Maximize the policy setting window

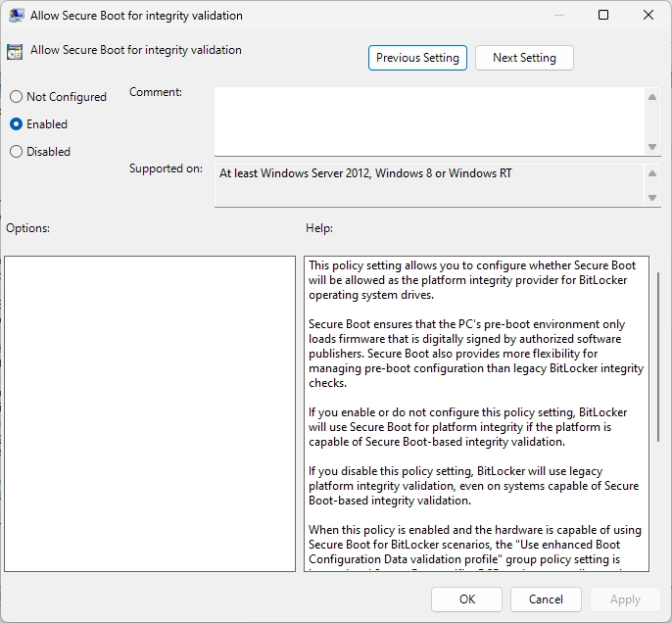(603, 16)
